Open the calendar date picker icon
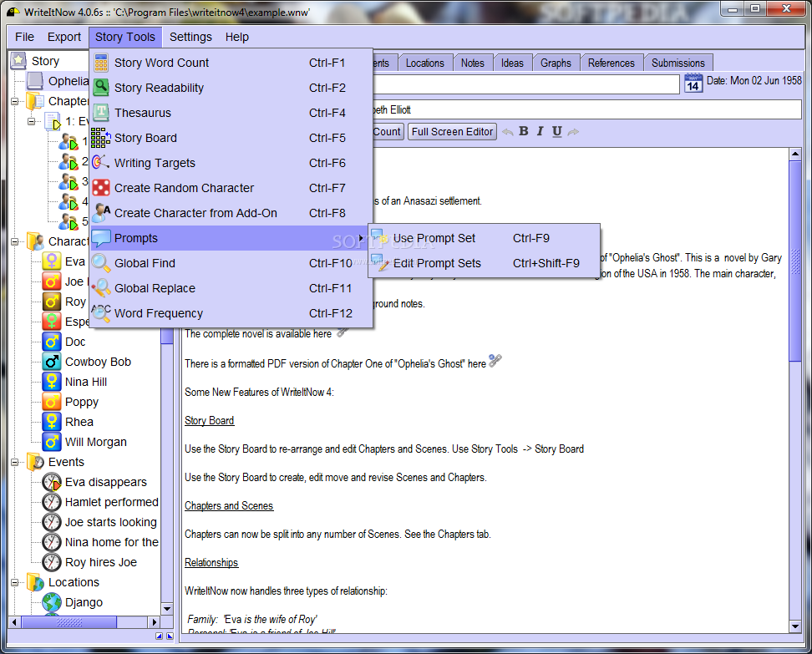This screenshot has width=812, height=654. coord(693,83)
